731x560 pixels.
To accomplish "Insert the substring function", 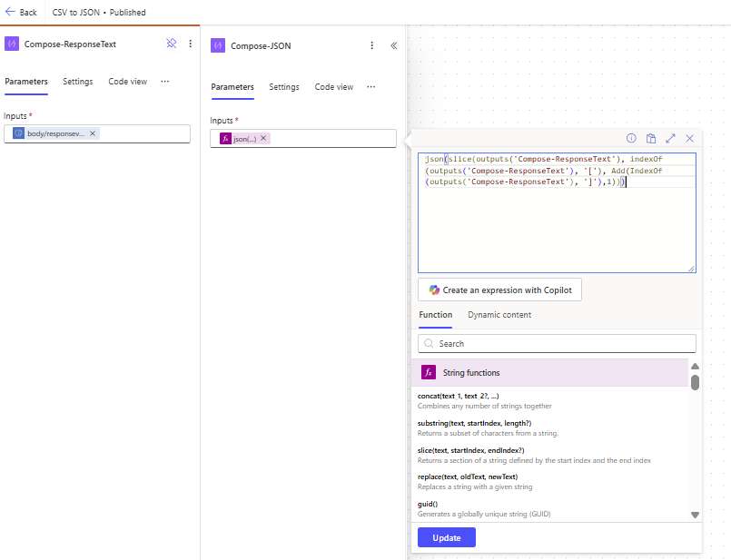I will pos(488,427).
